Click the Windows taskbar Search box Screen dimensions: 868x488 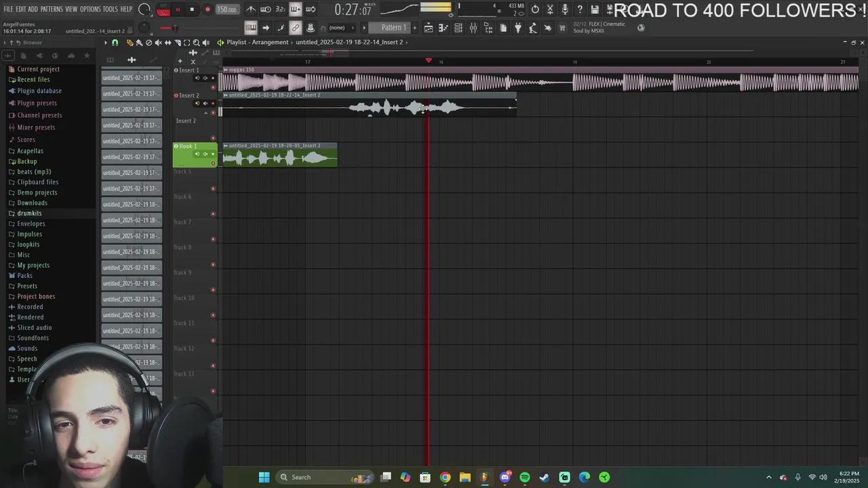(x=325, y=477)
